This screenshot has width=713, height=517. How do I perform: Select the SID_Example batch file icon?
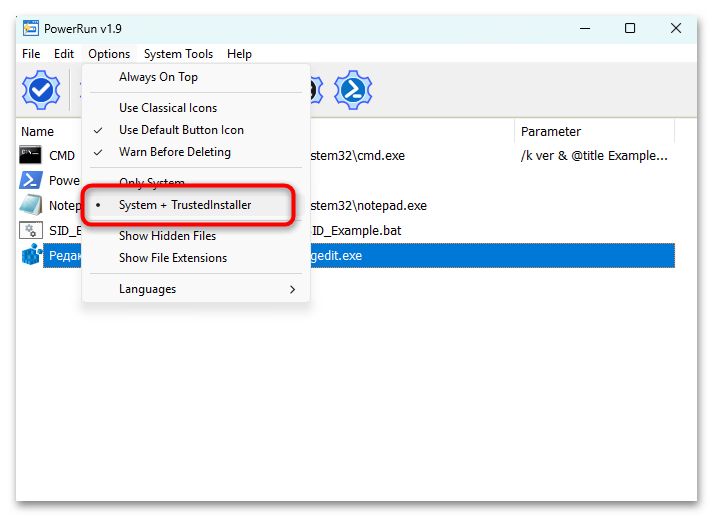tap(30, 230)
